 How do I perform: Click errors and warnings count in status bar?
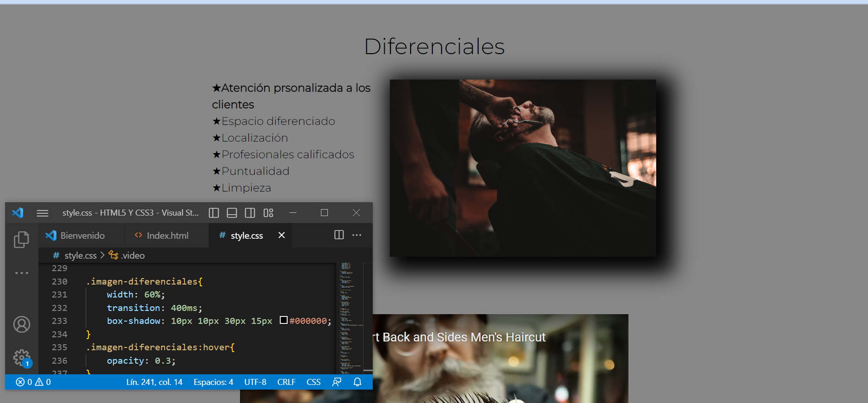[33, 382]
